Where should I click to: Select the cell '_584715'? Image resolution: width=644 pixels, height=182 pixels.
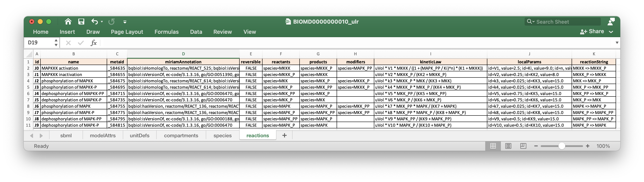[x=117, y=94]
